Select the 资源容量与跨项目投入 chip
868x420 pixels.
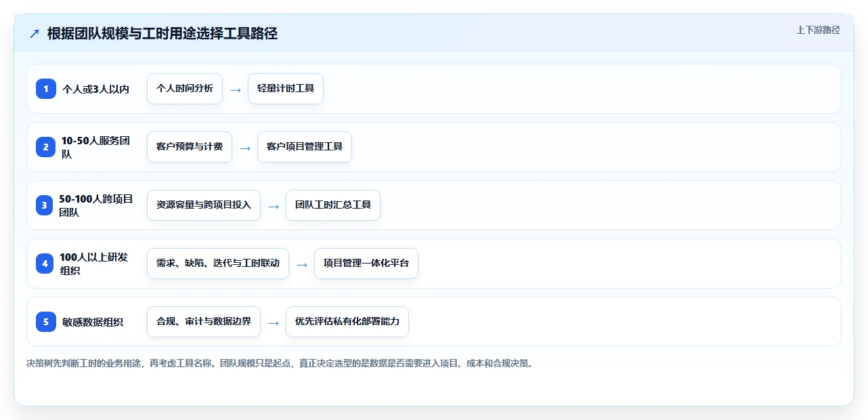204,205
